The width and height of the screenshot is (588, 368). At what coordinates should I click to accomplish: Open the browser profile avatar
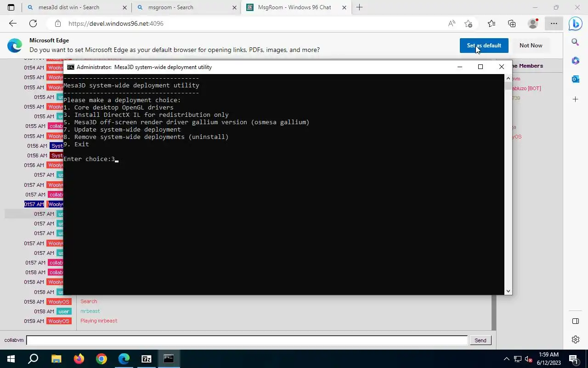point(533,23)
